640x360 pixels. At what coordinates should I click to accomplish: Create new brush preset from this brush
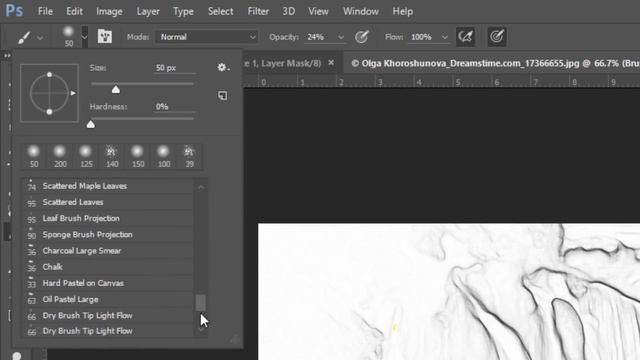tap(222, 96)
